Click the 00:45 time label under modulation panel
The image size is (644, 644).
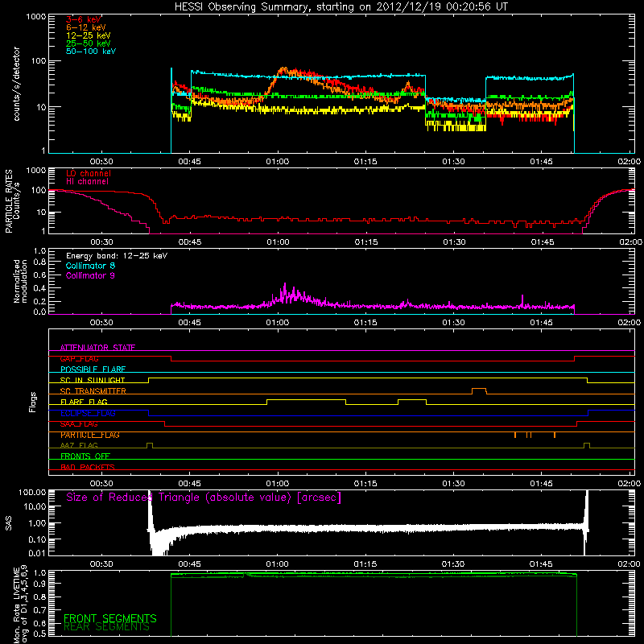coord(190,323)
